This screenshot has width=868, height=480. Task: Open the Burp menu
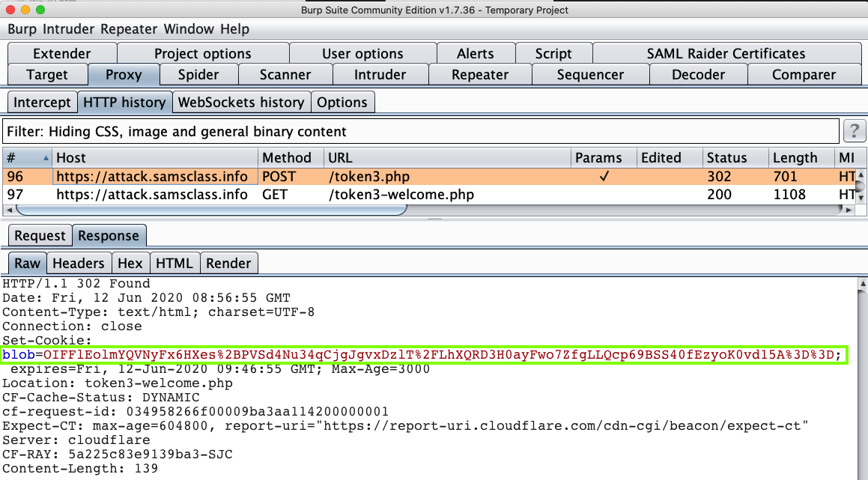pyautogui.click(x=23, y=29)
